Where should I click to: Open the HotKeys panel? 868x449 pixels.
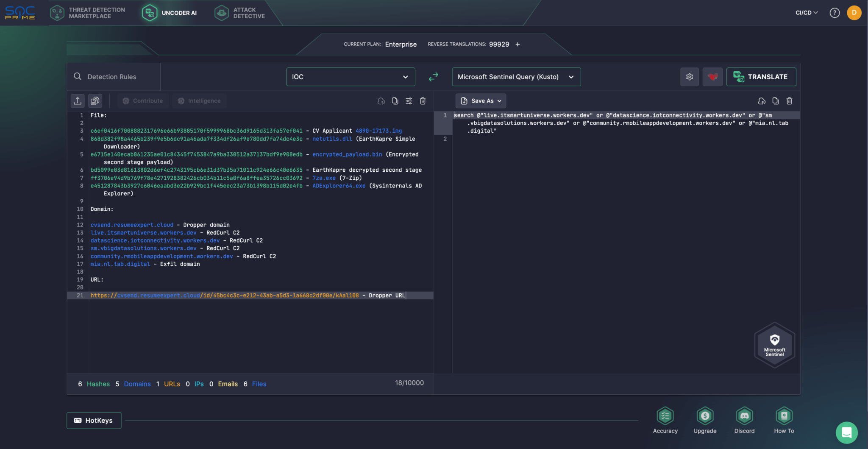pos(94,420)
